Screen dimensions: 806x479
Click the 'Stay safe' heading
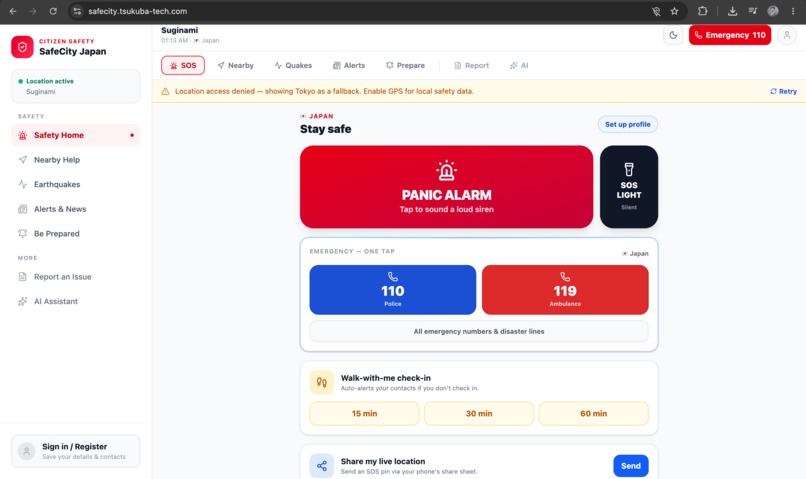(x=325, y=129)
